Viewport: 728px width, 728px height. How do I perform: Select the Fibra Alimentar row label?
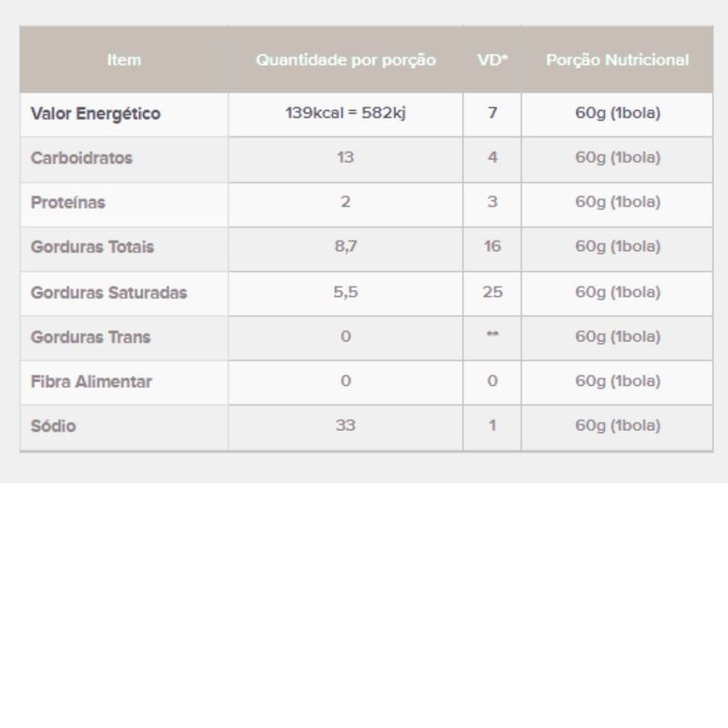[x=91, y=382]
